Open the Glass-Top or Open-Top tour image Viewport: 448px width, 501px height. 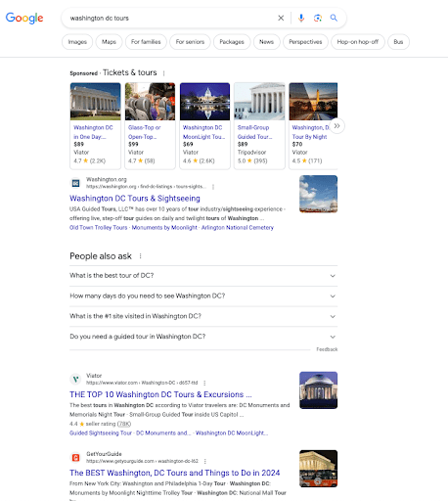coord(150,102)
